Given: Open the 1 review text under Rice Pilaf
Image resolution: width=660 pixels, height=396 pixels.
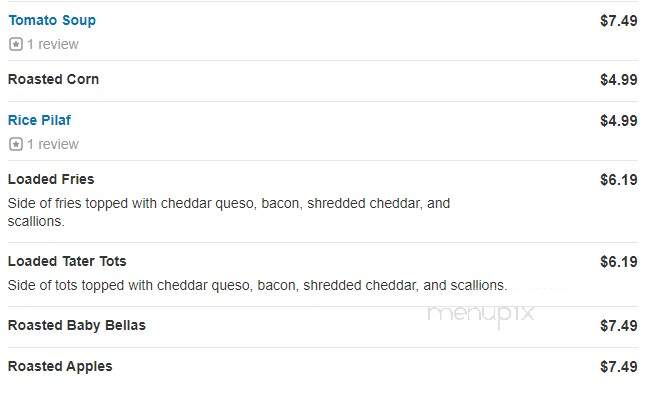Looking at the screenshot, I should (x=53, y=144).
